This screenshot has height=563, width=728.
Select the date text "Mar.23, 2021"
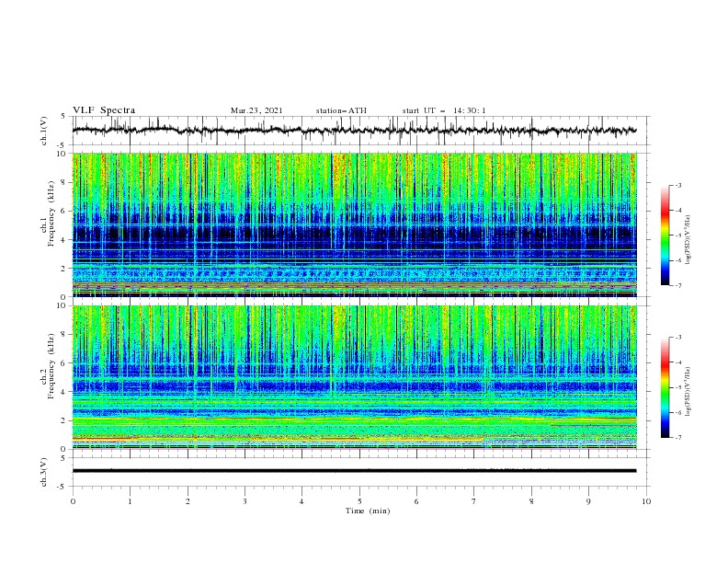(256, 110)
